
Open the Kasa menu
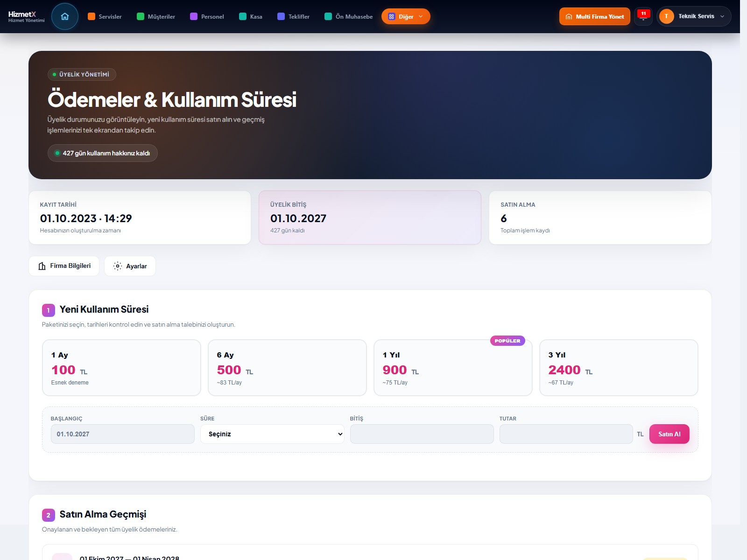251,16
